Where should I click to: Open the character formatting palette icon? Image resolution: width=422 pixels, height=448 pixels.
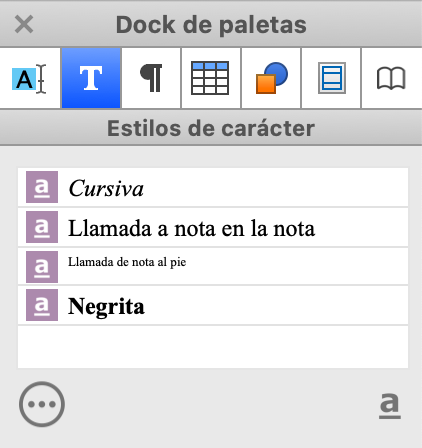(x=30, y=78)
